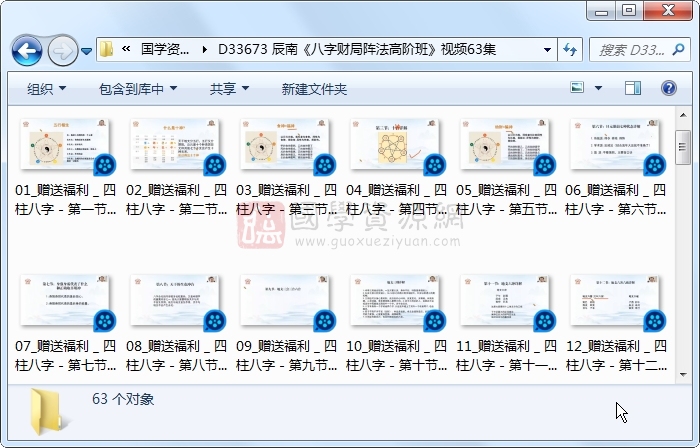Image resolution: width=700 pixels, height=448 pixels.
Task: Select video thumbnail 05_赠送福利 第五节
Action: (x=506, y=145)
